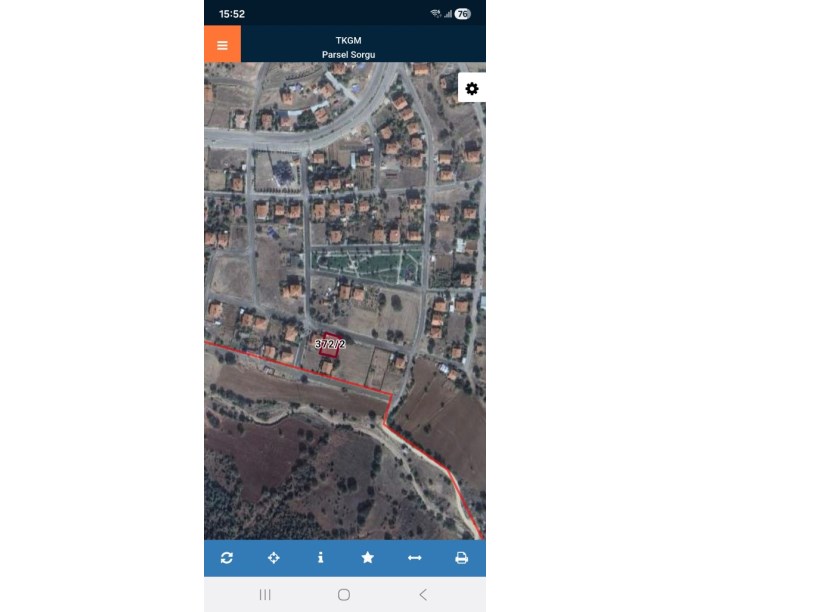Click the 372/2 parcel number label

(x=330, y=344)
